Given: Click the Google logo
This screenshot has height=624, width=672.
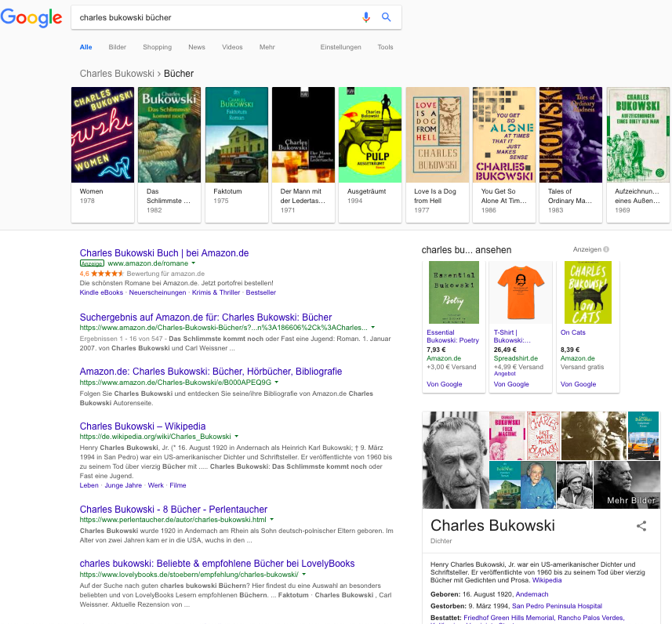Looking at the screenshot, I should click(31, 18).
